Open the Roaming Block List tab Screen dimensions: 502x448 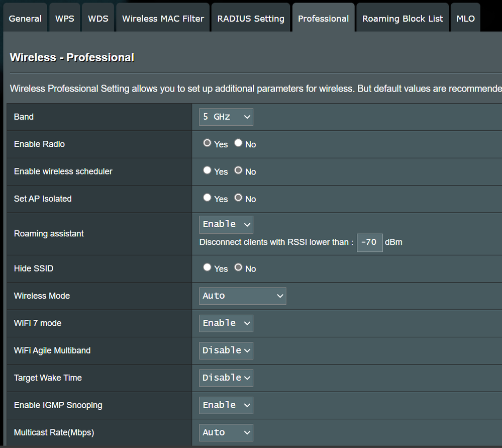(x=403, y=19)
